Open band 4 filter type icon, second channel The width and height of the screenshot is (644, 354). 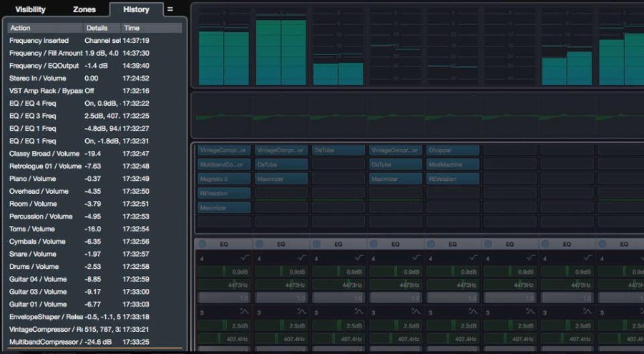302,258
